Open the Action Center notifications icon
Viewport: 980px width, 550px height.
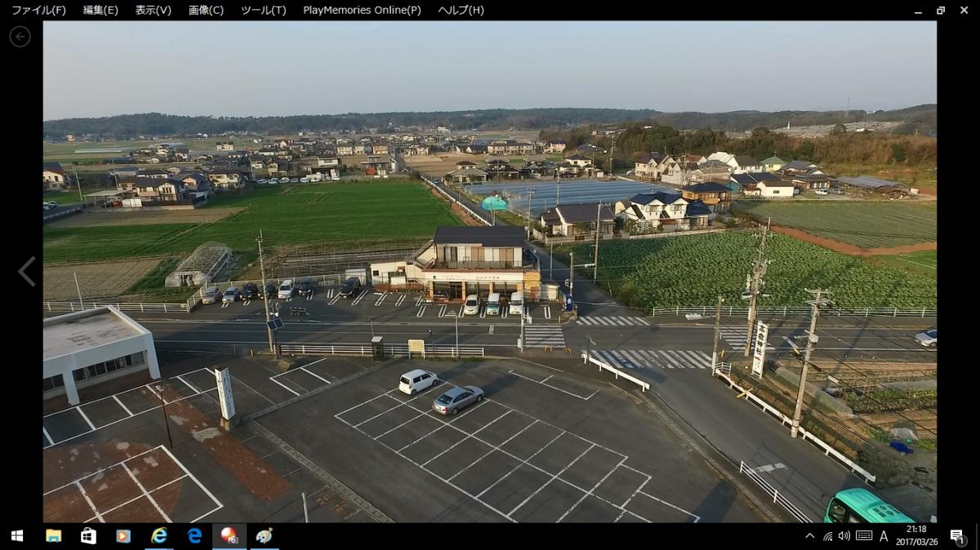[x=956, y=536]
